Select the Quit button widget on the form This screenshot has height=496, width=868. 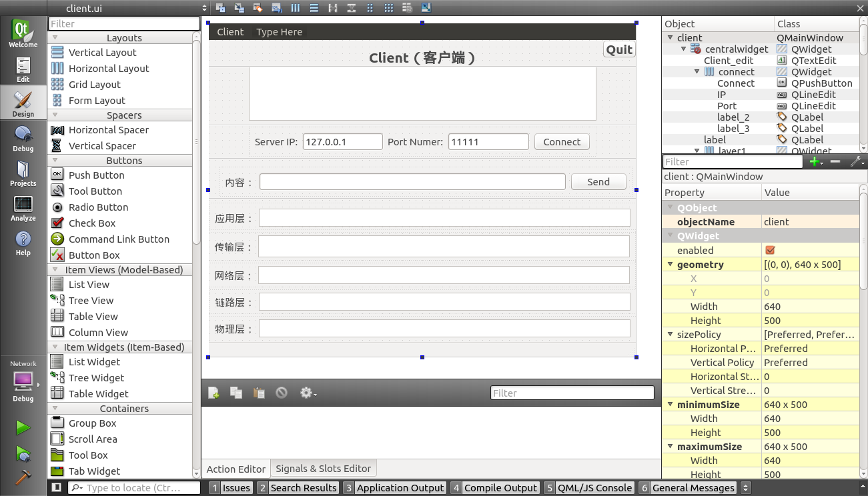pyautogui.click(x=618, y=49)
